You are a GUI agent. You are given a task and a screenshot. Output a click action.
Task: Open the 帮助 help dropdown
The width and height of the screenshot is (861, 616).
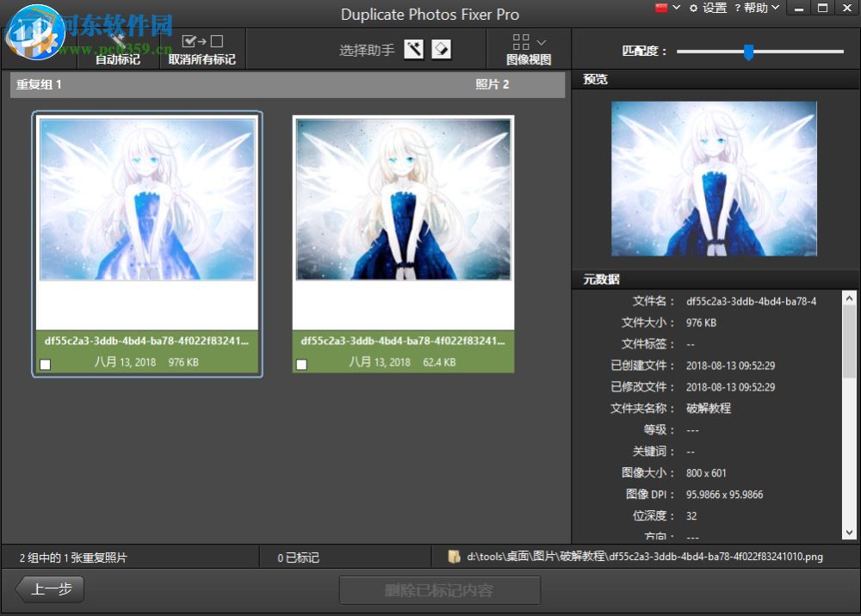point(757,8)
